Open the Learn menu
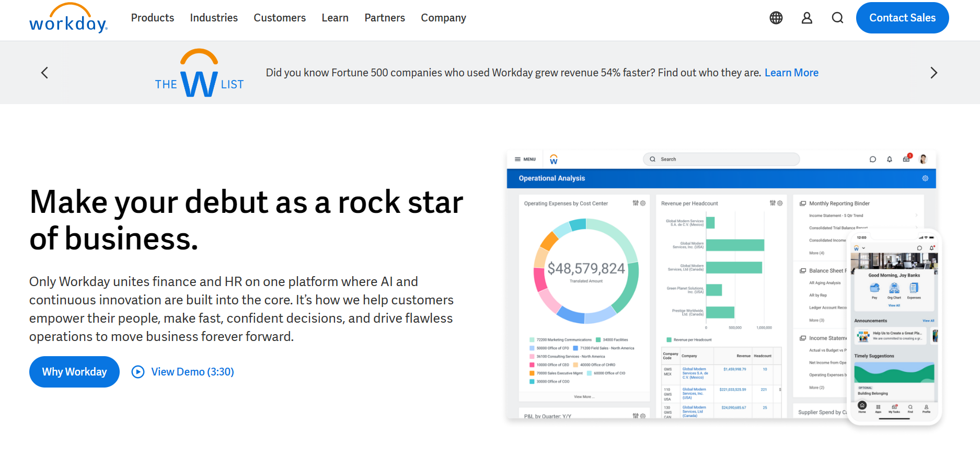This screenshot has width=980, height=455. pos(335,18)
